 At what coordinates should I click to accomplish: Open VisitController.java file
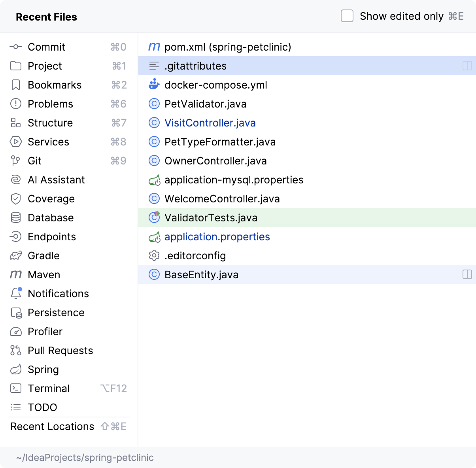coord(210,123)
